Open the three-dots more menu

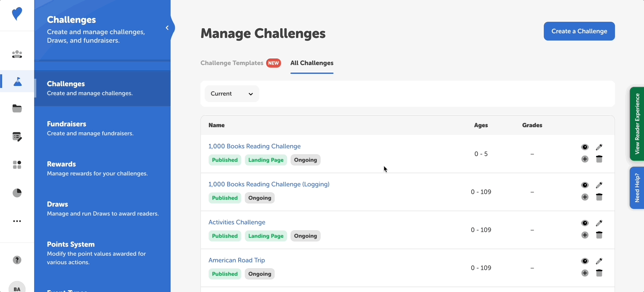coord(17,221)
